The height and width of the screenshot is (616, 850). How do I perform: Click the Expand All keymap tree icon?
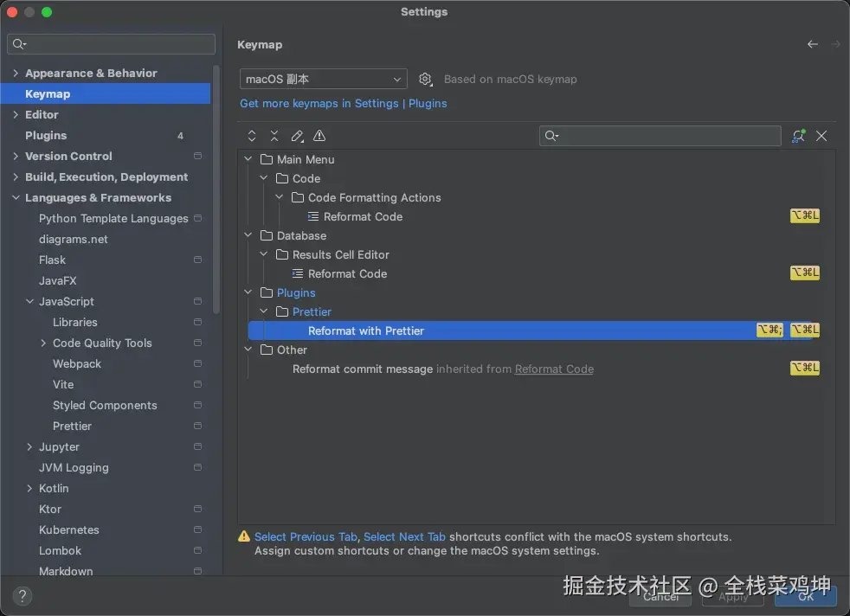coord(252,136)
